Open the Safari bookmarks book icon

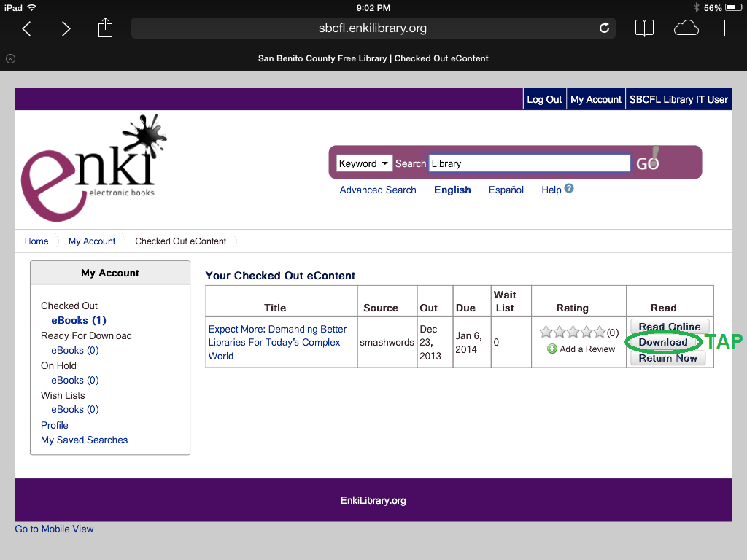point(644,28)
